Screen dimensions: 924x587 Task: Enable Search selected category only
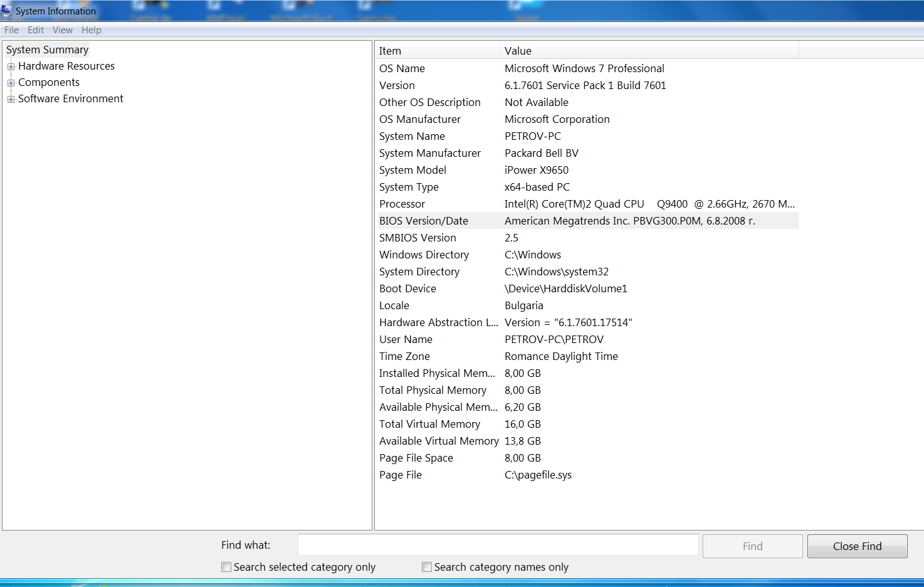pos(226,567)
